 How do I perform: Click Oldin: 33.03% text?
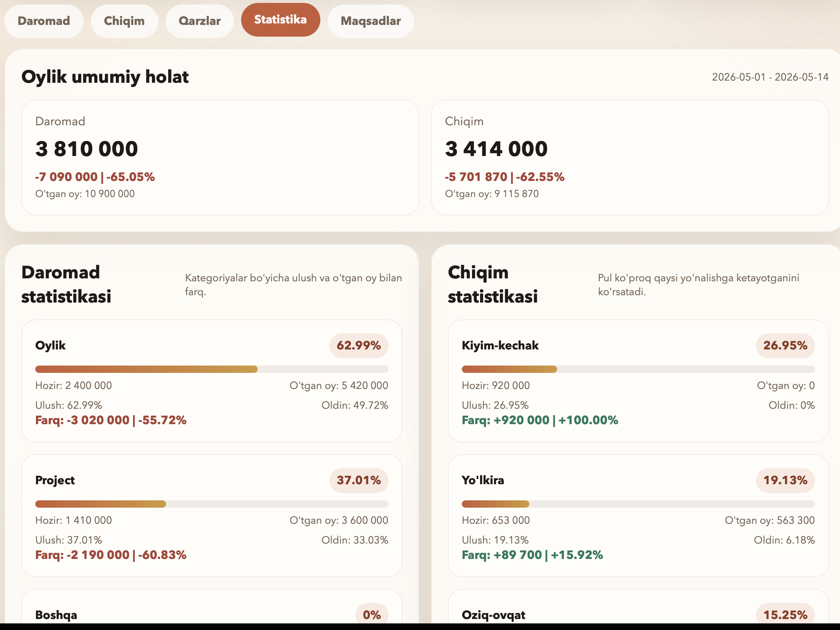(355, 540)
